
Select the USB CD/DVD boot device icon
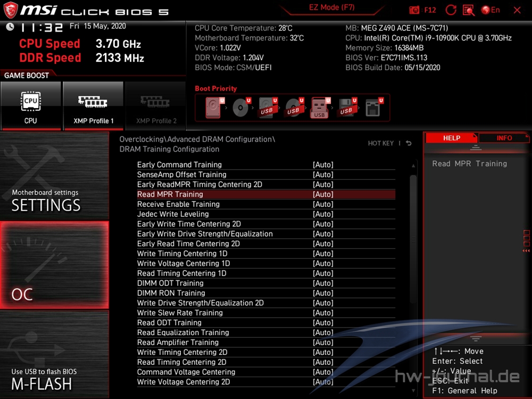[x=294, y=107]
